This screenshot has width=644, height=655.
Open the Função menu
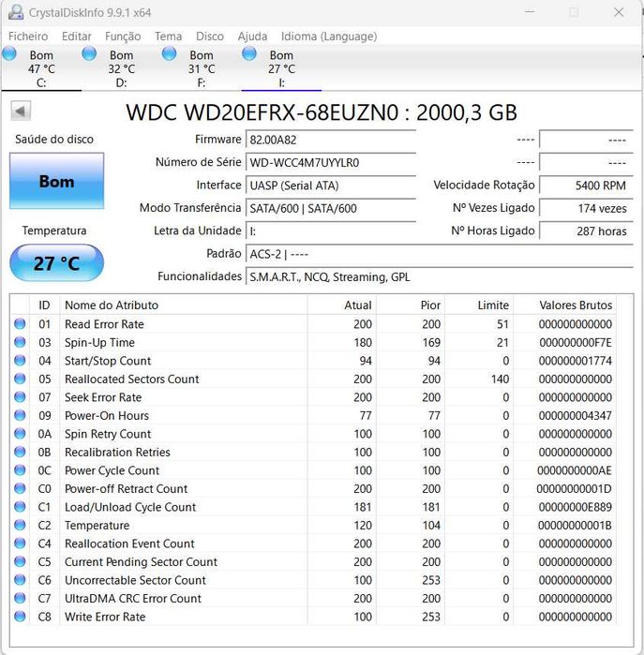[x=123, y=37]
